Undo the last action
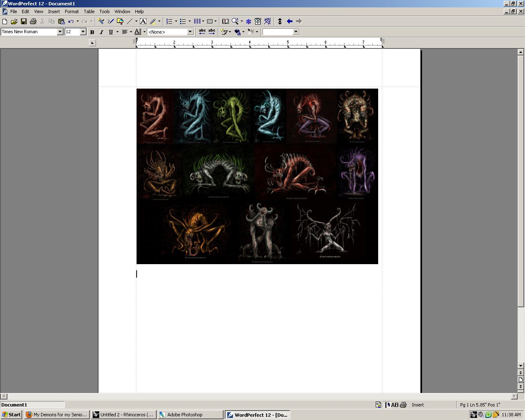 pyautogui.click(x=71, y=21)
